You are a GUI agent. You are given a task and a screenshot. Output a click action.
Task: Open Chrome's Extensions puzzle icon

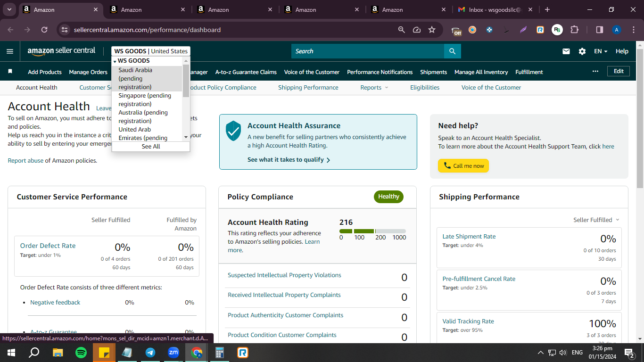coord(574,30)
